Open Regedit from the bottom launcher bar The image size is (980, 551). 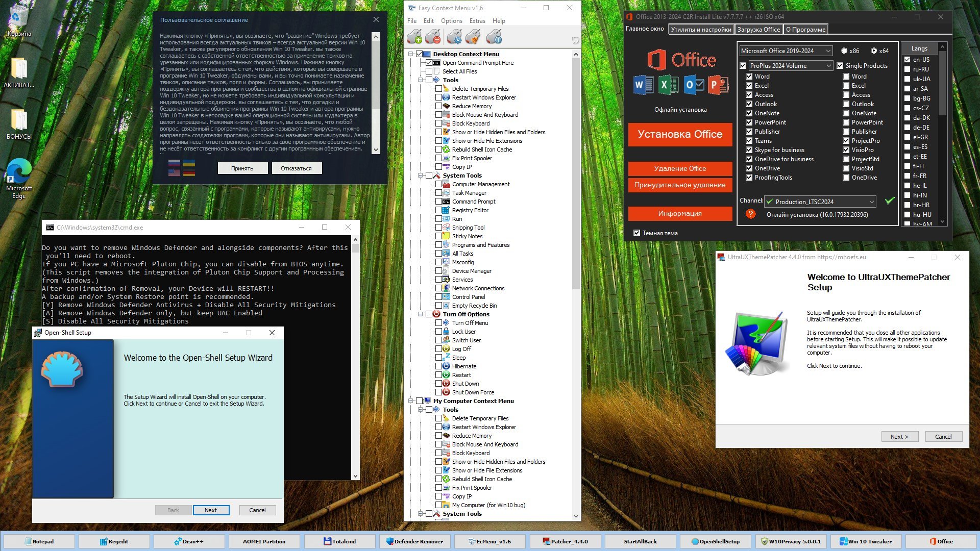click(x=114, y=541)
